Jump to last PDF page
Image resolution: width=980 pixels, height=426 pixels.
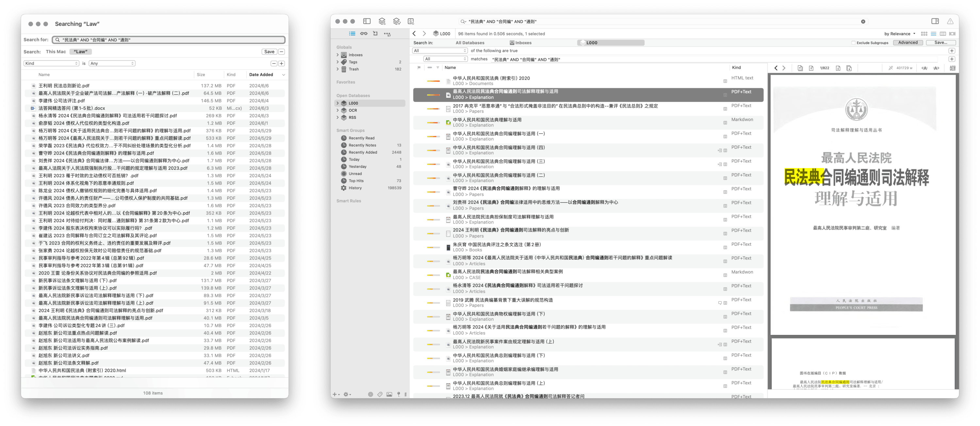click(x=849, y=68)
